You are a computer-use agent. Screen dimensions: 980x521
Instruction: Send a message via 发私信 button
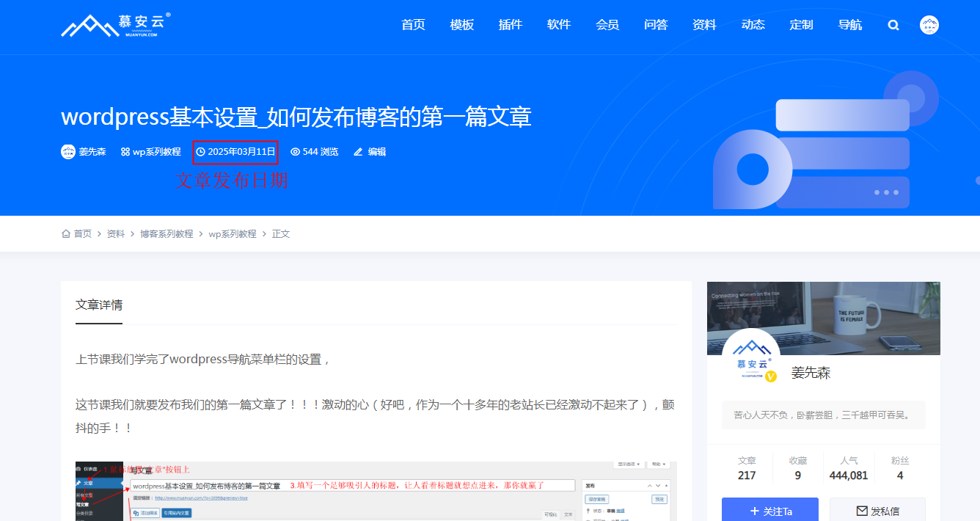[877, 511]
